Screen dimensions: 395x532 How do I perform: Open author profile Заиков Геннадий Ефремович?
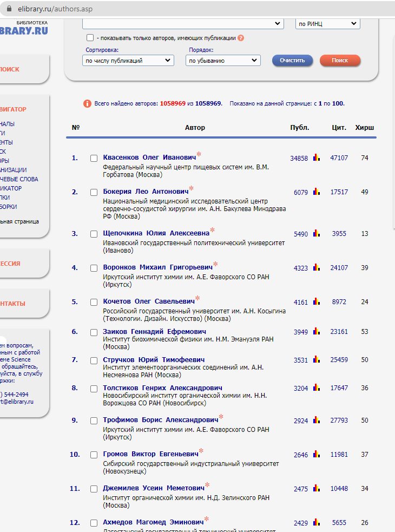154,331
